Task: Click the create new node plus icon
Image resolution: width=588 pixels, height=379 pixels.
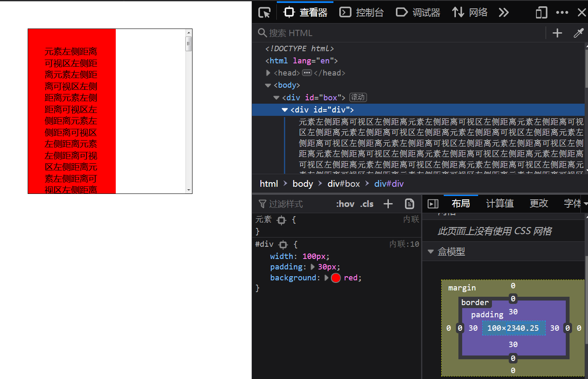Action: click(x=557, y=33)
